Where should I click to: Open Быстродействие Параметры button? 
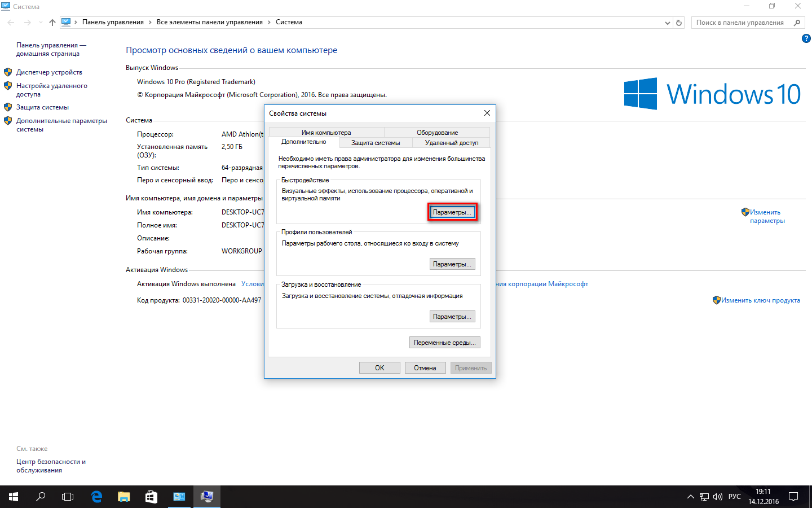coord(452,212)
